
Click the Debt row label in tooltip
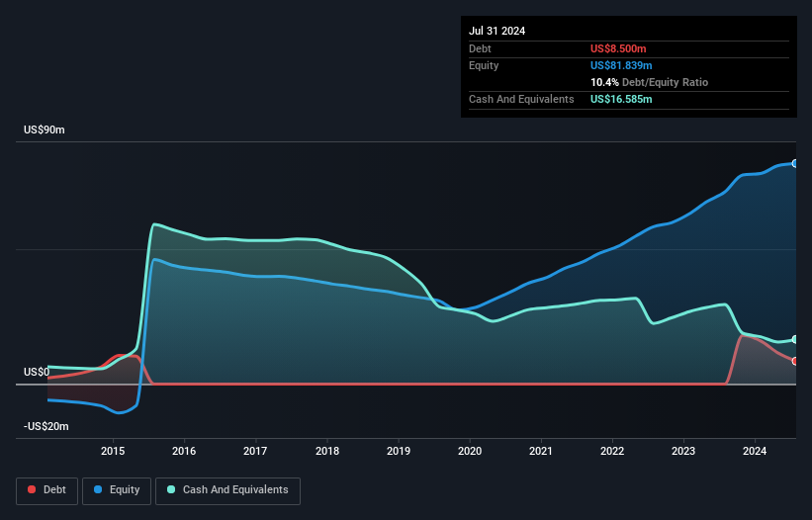click(480, 48)
